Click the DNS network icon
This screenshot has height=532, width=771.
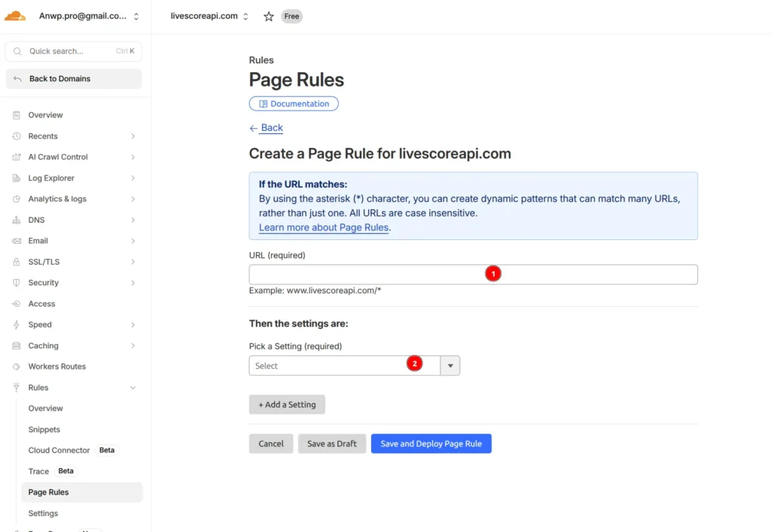[17, 220]
